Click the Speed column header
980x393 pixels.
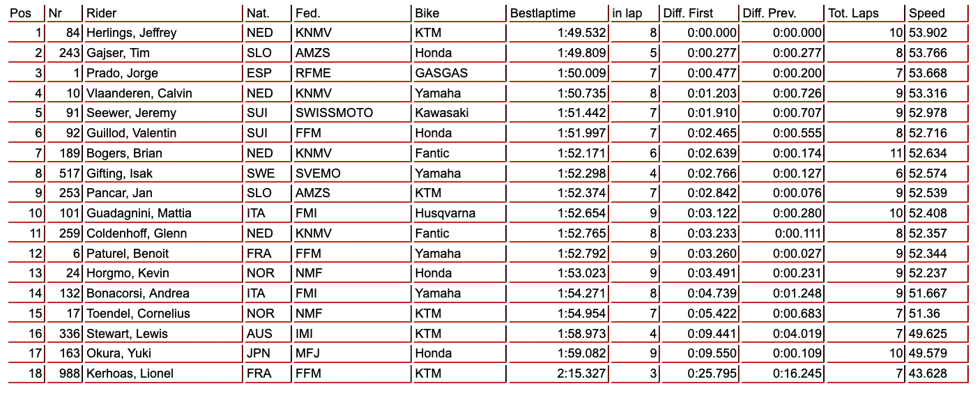click(x=927, y=13)
